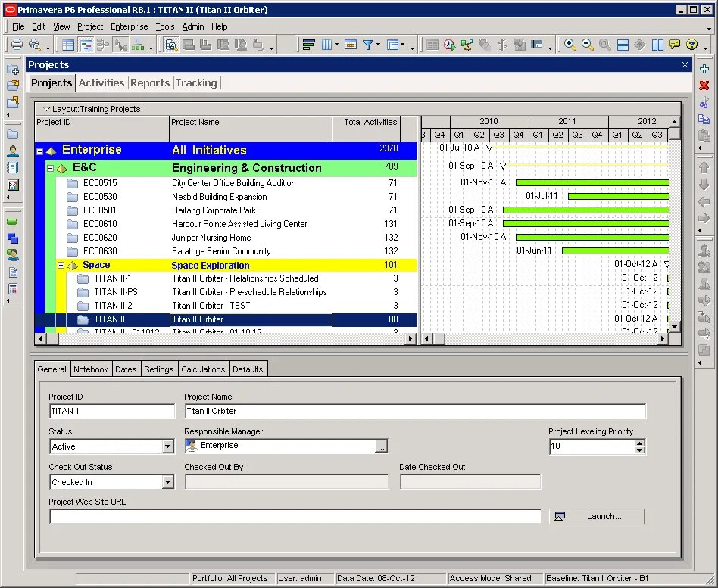Click the Tracking chart icon in left sidebar
The height and width of the screenshot is (588, 718).
click(13, 185)
